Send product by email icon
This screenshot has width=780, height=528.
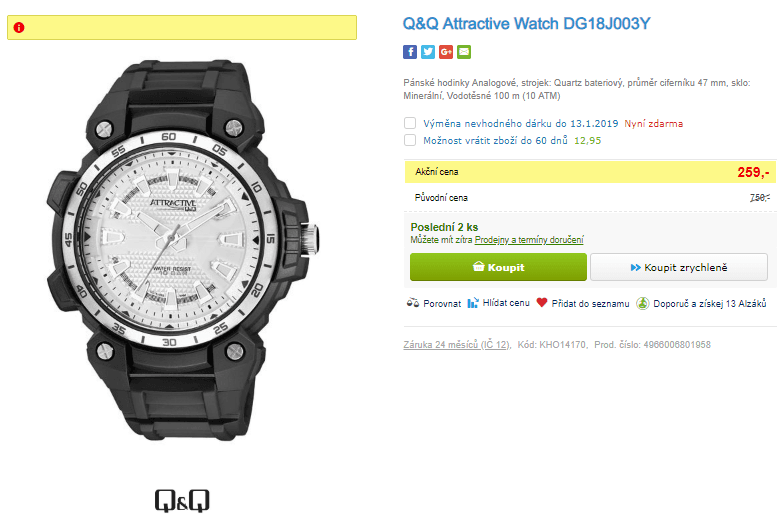[464, 52]
